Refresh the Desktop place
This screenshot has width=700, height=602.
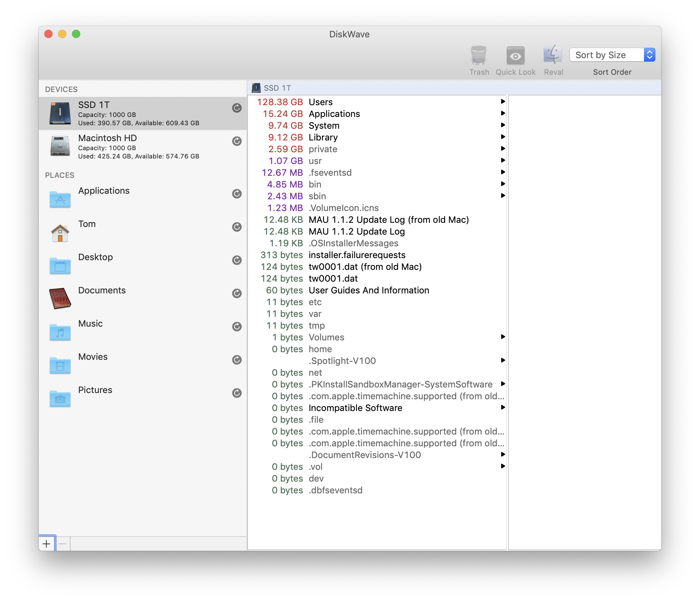237,260
